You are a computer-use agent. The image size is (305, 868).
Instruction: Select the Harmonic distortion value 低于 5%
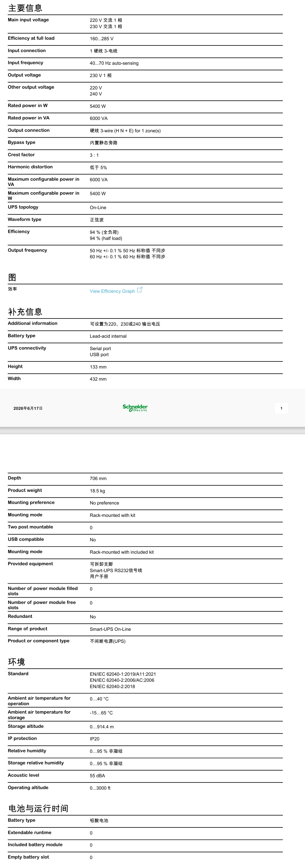pyautogui.click(x=98, y=168)
